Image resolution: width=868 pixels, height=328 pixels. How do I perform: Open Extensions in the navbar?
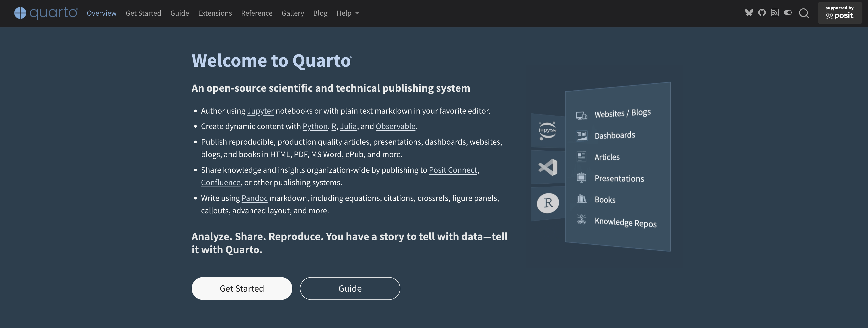tap(215, 13)
